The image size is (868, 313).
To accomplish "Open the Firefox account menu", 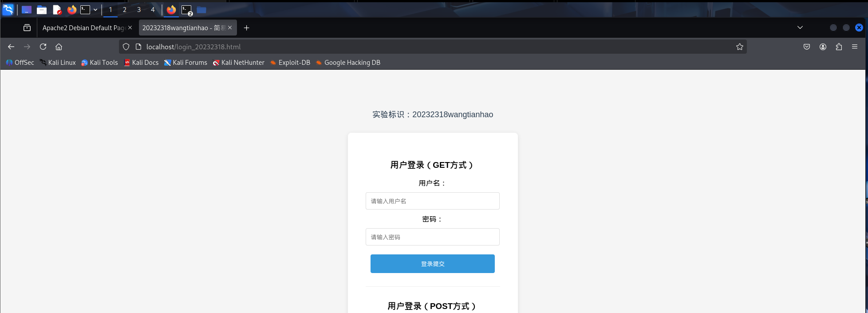I will pos(823,47).
